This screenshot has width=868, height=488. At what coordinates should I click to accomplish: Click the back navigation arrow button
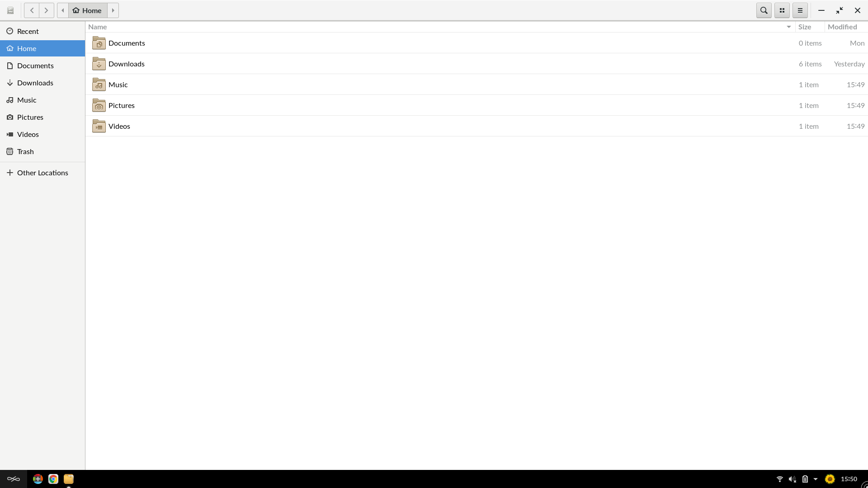[x=31, y=10]
